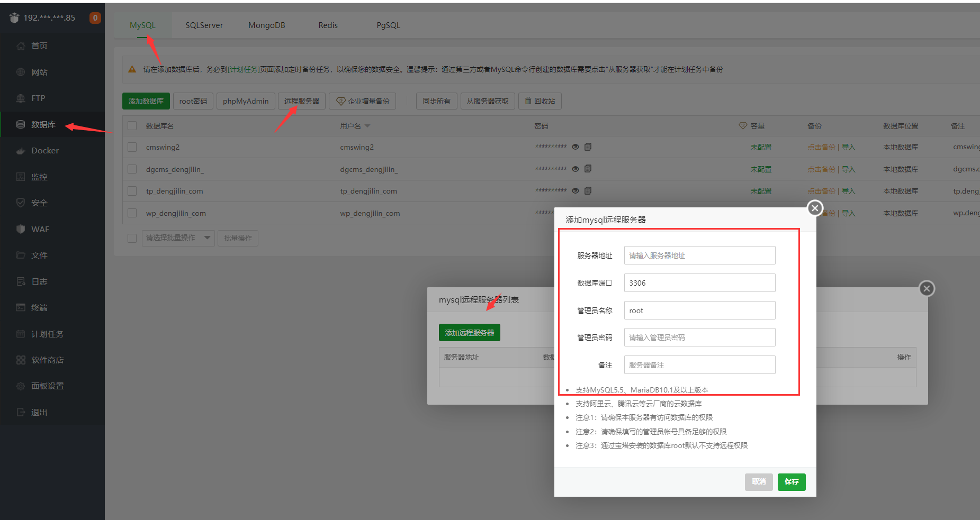Click the 远程服务器 button
The image size is (980, 520).
pos(302,101)
